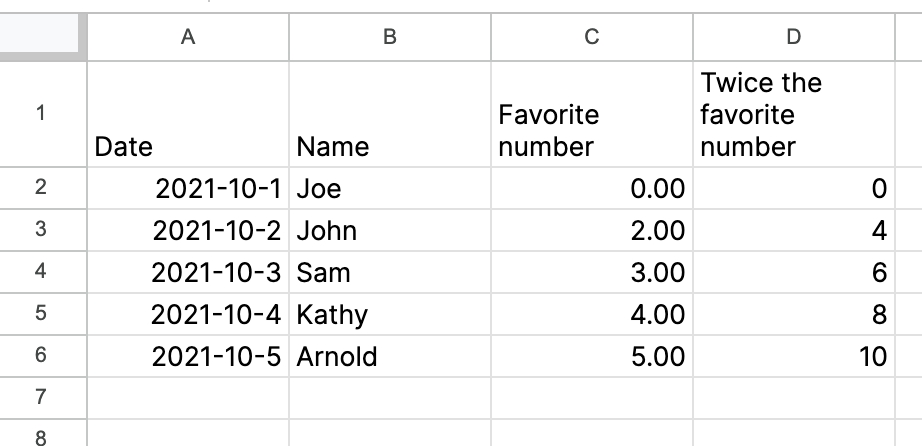Select Kathy's favorite number 4.00

coord(591,314)
